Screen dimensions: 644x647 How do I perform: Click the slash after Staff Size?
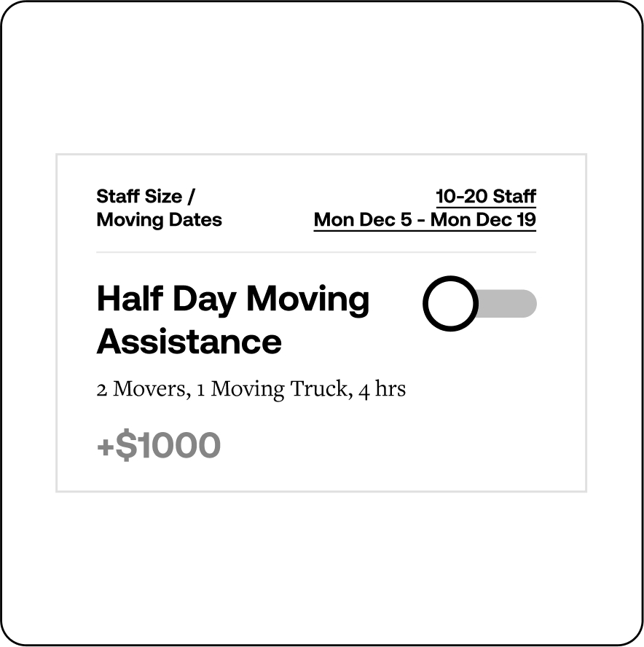[192, 197]
